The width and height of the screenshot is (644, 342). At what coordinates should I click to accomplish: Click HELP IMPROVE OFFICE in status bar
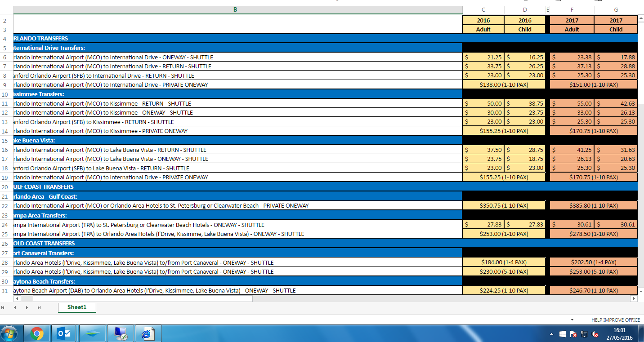pos(615,320)
